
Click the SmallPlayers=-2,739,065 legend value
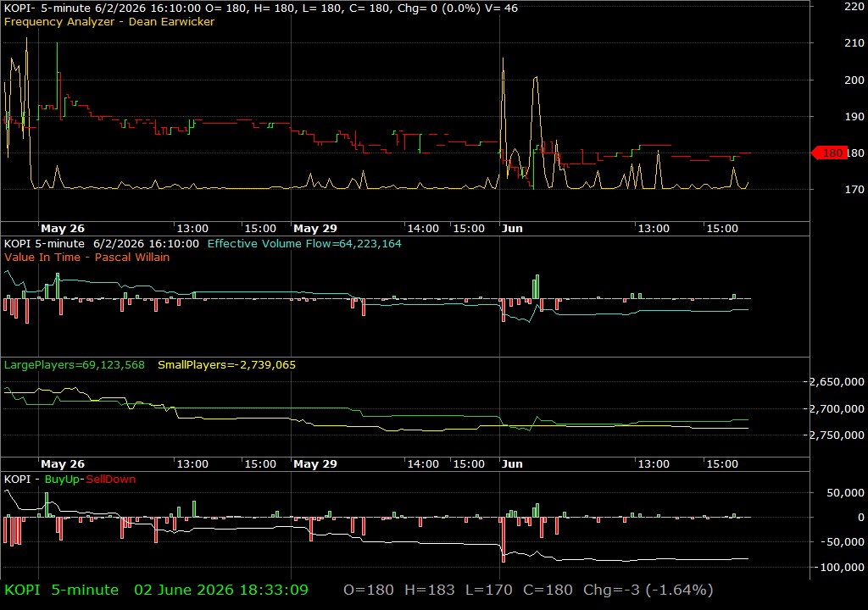[226, 365]
